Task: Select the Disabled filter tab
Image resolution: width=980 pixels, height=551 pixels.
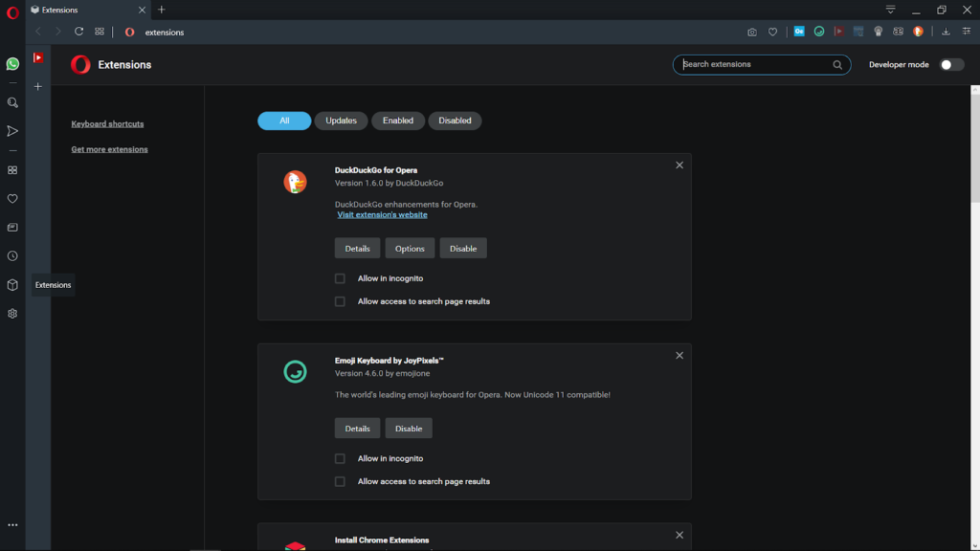Action: pyautogui.click(x=455, y=121)
